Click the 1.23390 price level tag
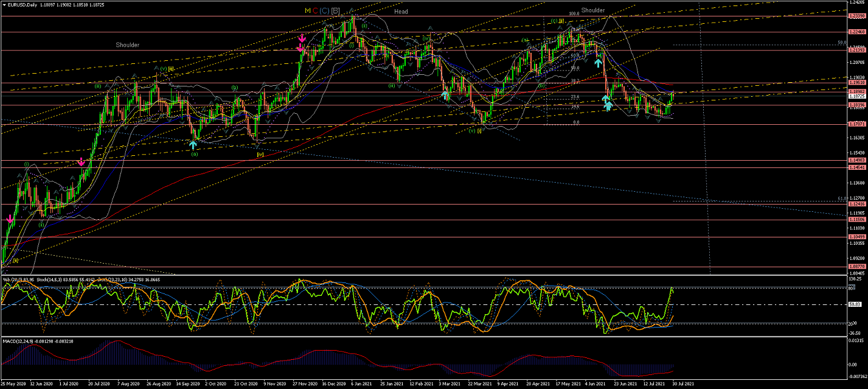This screenshot has height=389, width=868. [856, 16]
